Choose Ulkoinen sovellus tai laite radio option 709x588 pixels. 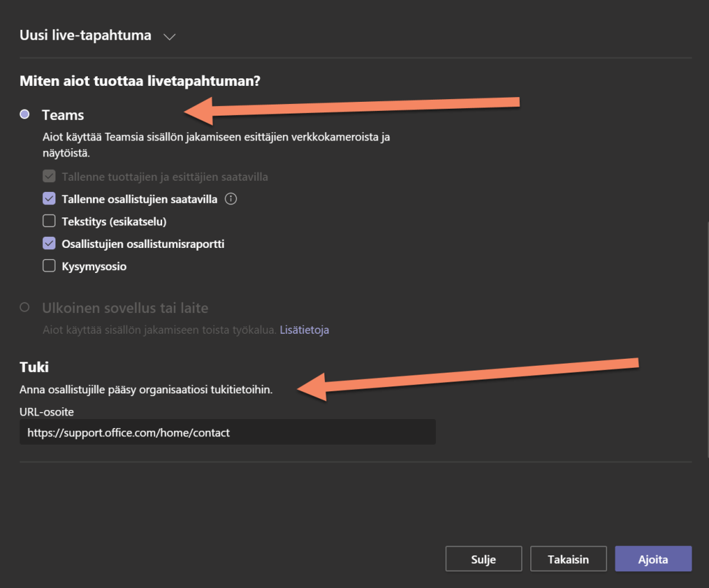[25, 308]
